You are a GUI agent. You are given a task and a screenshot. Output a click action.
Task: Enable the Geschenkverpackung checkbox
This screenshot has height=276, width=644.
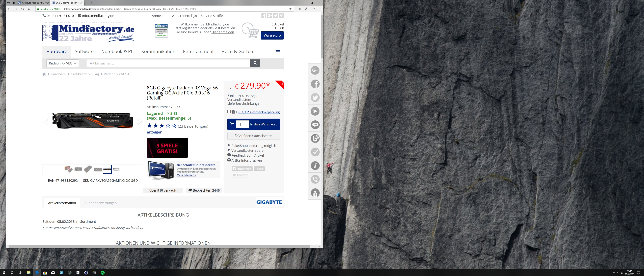tap(229, 112)
